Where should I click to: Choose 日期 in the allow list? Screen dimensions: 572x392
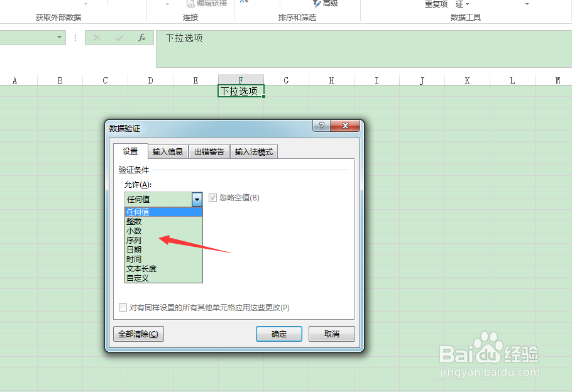(163, 250)
